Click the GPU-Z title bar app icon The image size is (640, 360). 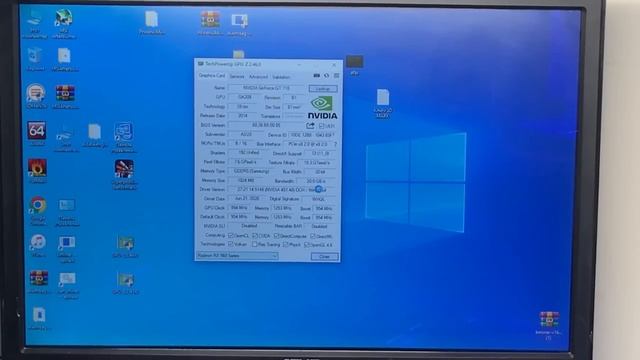pyautogui.click(x=200, y=64)
